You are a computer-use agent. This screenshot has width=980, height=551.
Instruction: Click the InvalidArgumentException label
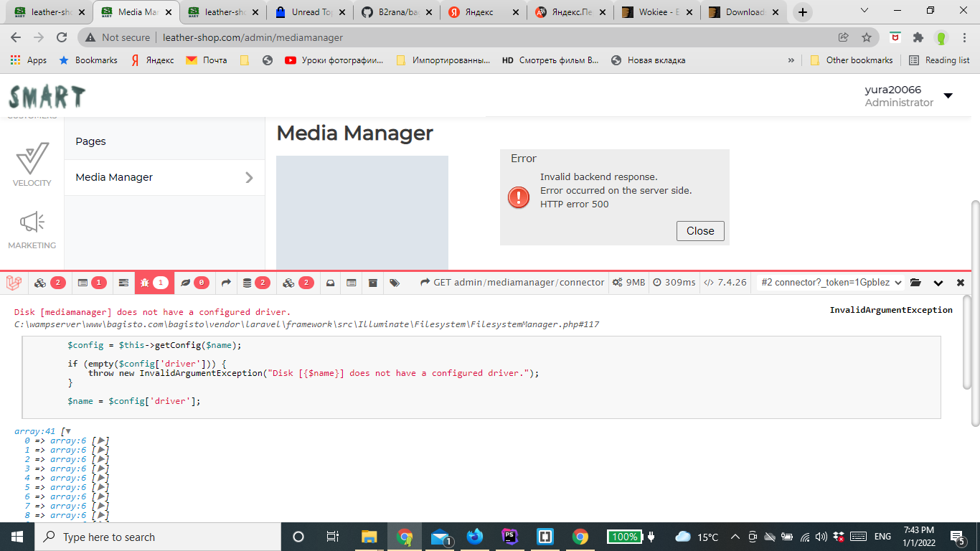pos(891,310)
